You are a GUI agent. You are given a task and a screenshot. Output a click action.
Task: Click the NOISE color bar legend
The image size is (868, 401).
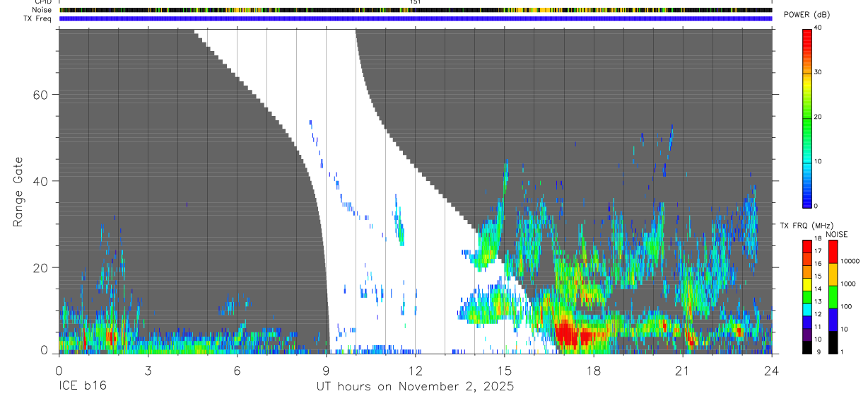pyautogui.click(x=833, y=296)
